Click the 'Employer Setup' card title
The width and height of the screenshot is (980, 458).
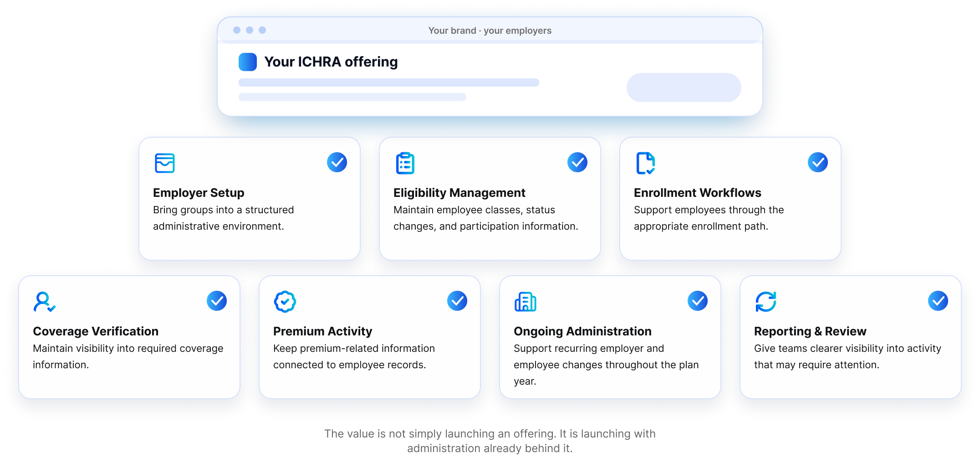pos(199,193)
